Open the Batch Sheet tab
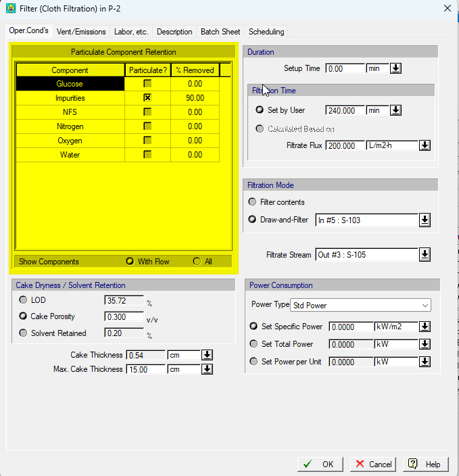 coord(220,32)
